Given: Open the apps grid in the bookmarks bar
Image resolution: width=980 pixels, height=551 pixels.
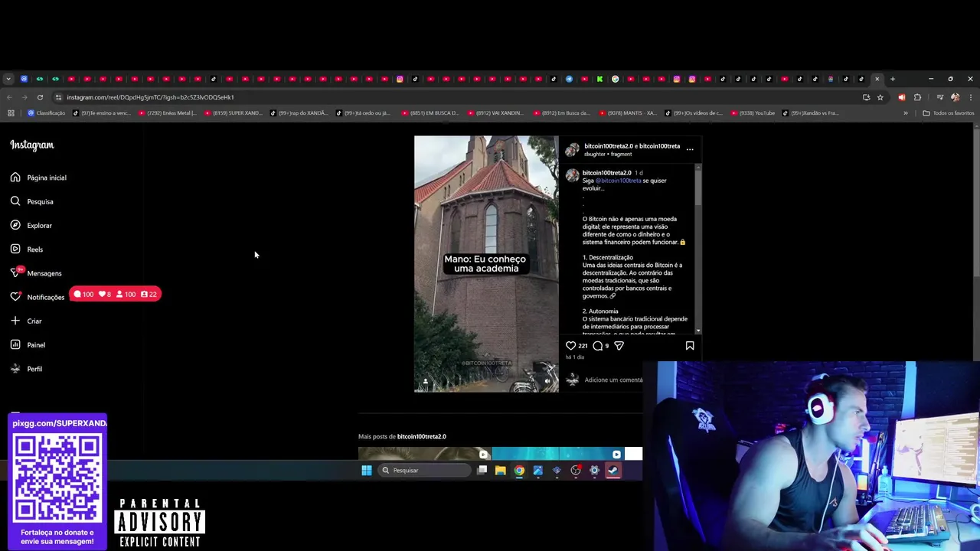Looking at the screenshot, I should tap(11, 113).
